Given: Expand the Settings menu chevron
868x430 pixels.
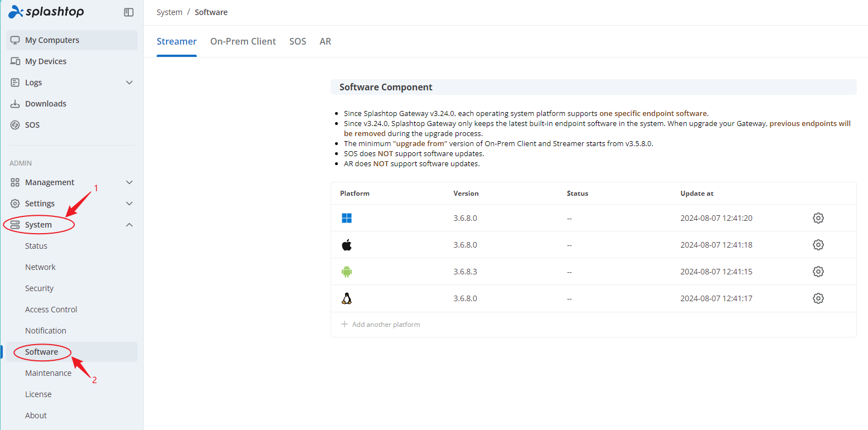Looking at the screenshot, I should [129, 204].
